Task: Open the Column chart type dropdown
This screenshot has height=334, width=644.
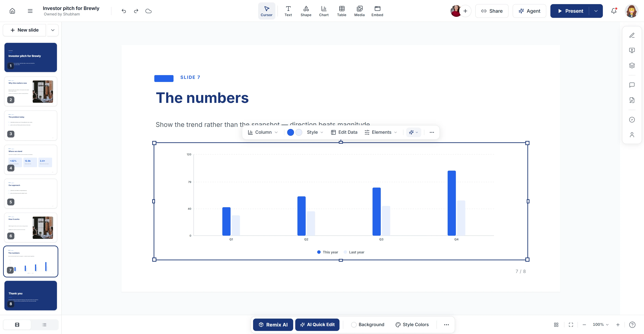Action: [263, 132]
